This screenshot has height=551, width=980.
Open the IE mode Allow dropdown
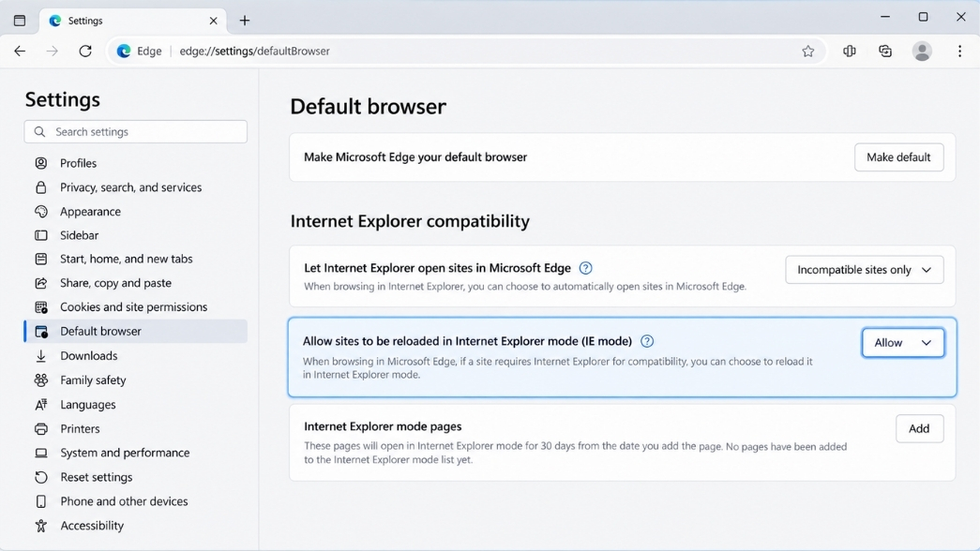pyautogui.click(x=902, y=342)
